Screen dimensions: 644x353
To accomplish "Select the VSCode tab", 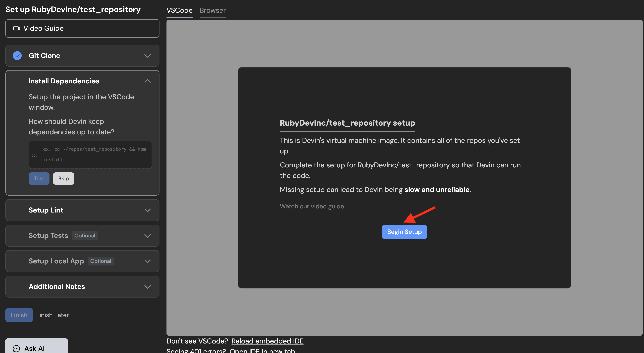I will 179,10.
